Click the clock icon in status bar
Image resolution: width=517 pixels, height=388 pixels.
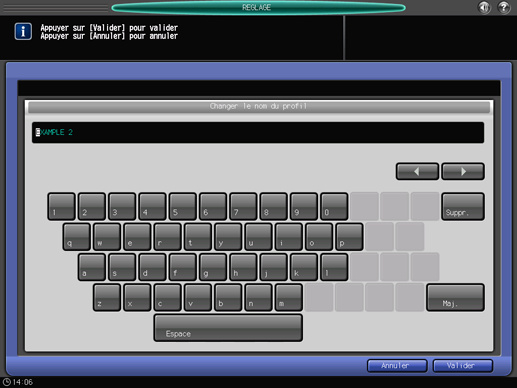(7, 382)
